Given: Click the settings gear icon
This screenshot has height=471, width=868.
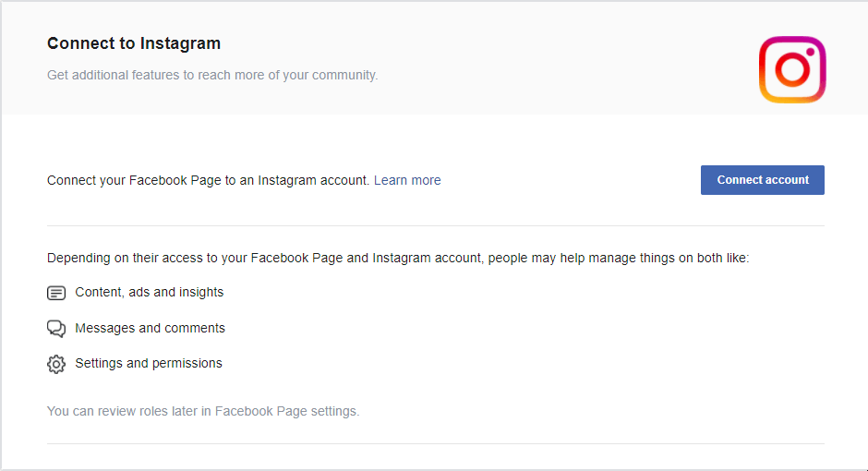Looking at the screenshot, I should pos(56,364).
